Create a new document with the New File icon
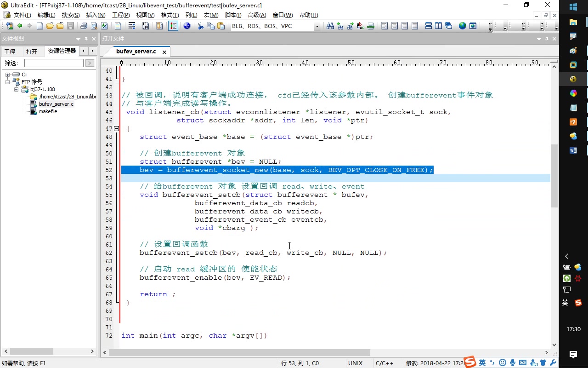588x368 pixels. pyautogui.click(x=39, y=26)
